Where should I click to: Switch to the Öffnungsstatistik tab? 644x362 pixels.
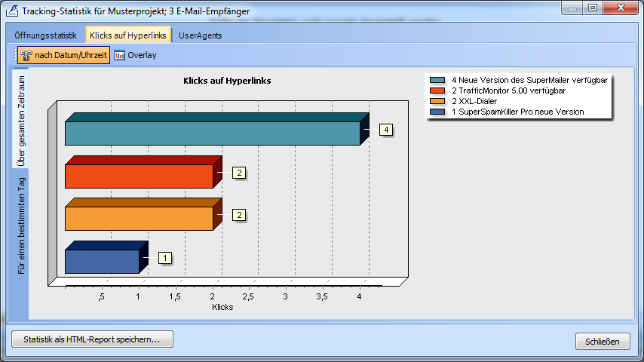pyautogui.click(x=45, y=35)
